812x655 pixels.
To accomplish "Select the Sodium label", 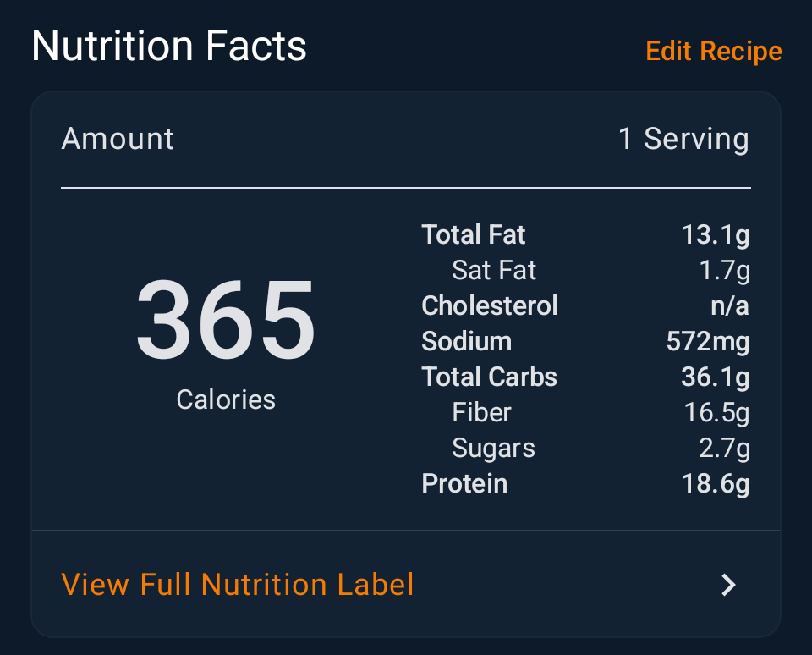I will [x=467, y=342].
